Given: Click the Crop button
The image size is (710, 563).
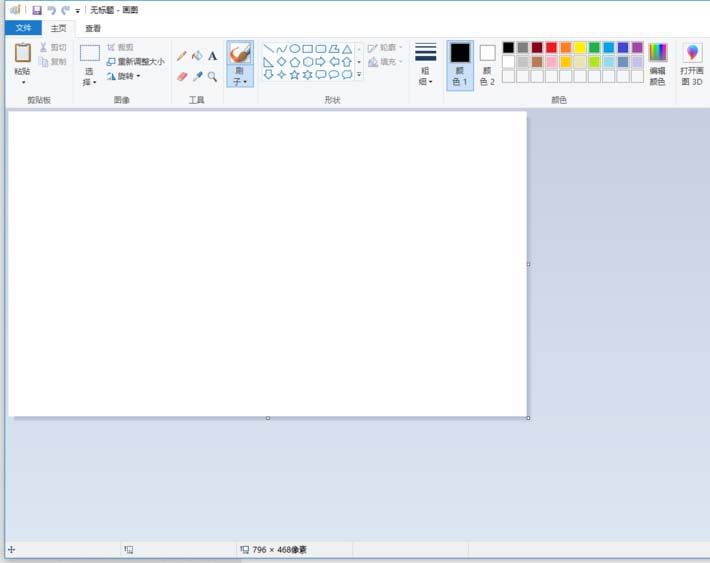Looking at the screenshot, I should pos(120,47).
